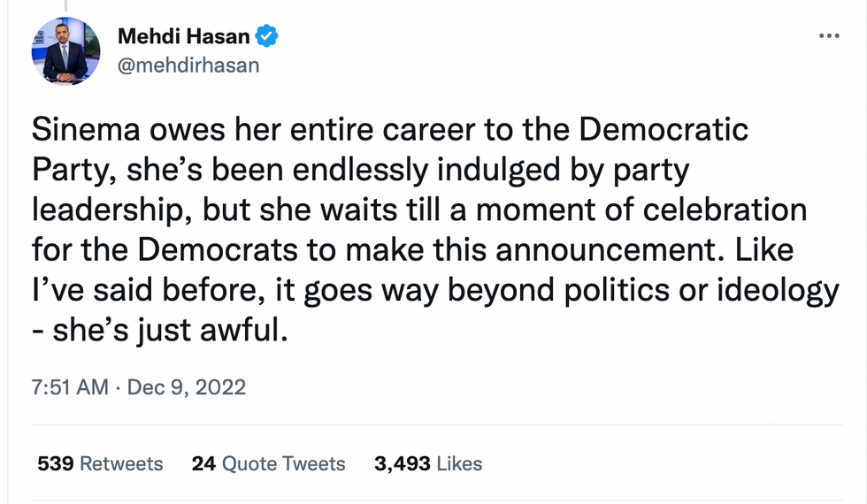Image resolution: width=867 pixels, height=504 pixels.
Task: Open the three-dot more options menu
Action: coord(828,36)
